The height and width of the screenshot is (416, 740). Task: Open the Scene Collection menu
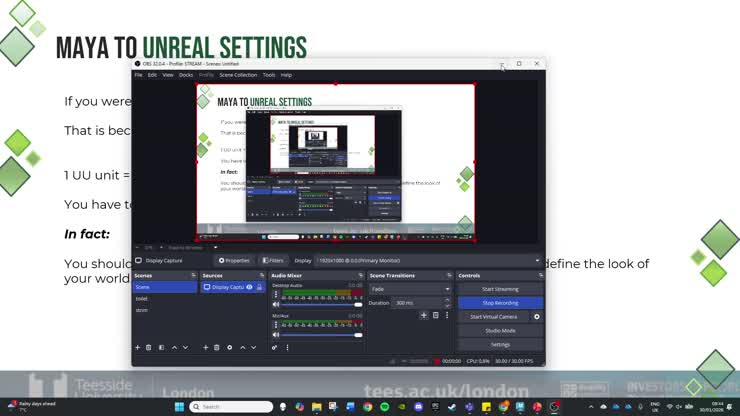pyautogui.click(x=238, y=75)
